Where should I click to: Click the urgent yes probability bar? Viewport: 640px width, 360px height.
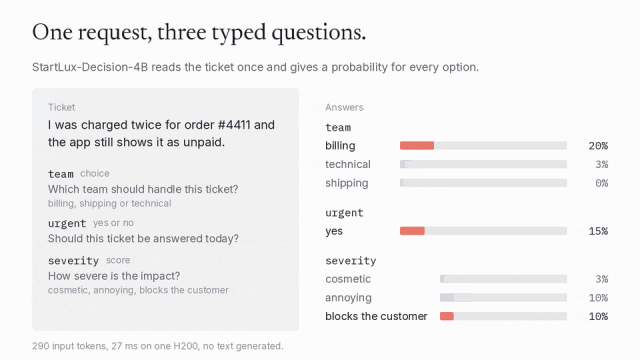pos(483,231)
